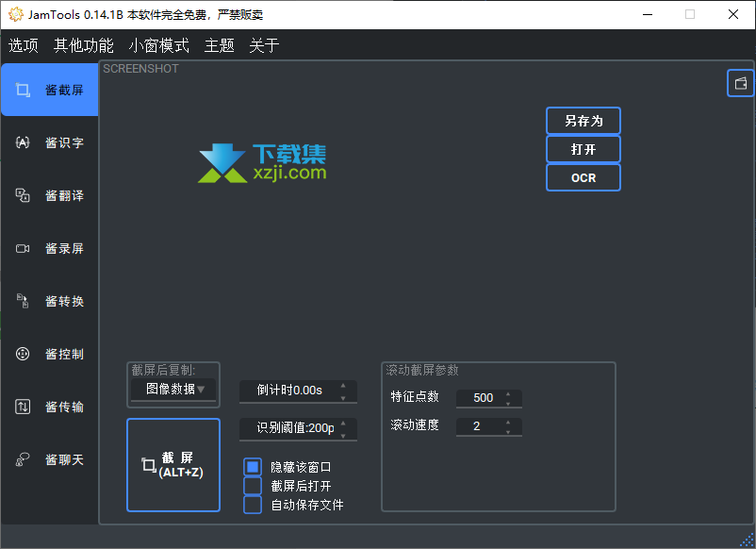Image resolution: width=756 pixels, height=549 pixels.
Task: Increase 特征点数 value 500
Action: tap(508, 393)
